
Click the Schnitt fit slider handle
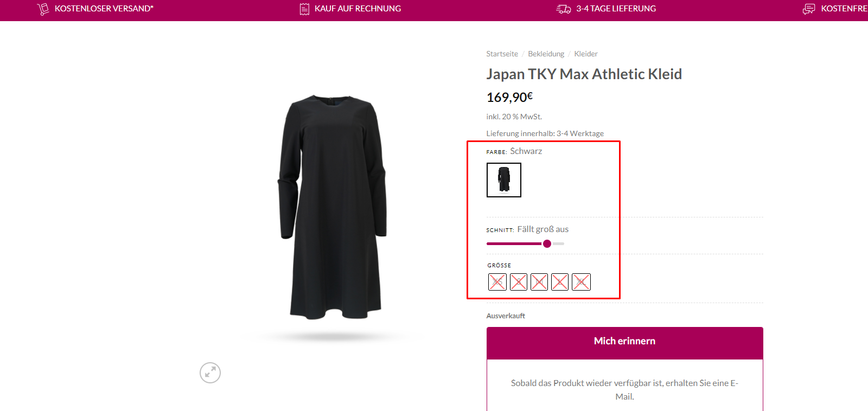tap(547, 244)
